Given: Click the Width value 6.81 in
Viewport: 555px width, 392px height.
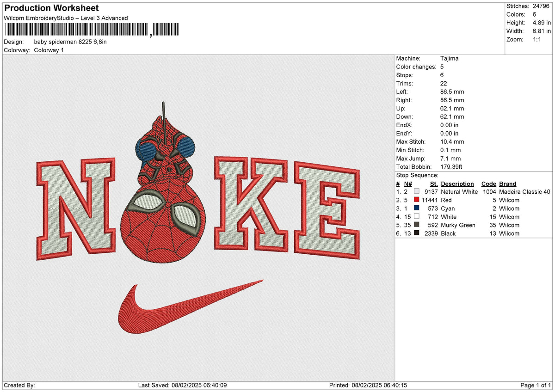Looking at the screenshot, I should click(542, 31).
